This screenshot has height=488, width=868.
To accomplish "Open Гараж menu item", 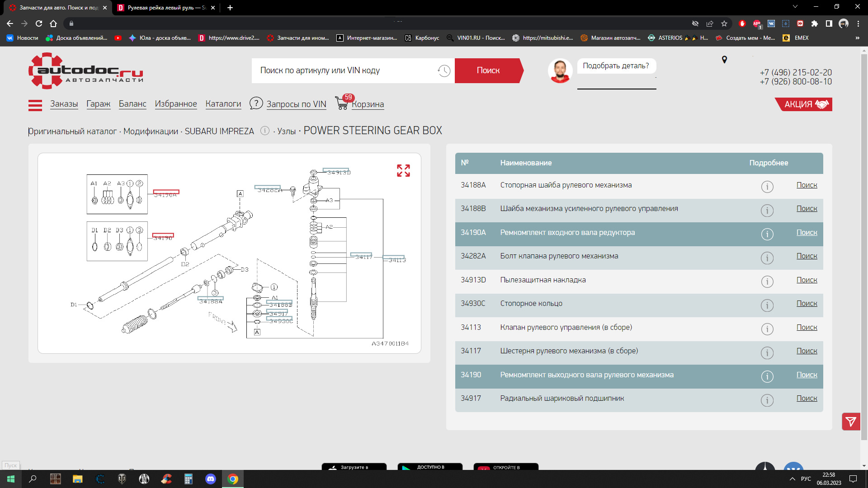I will click(99, 104).
